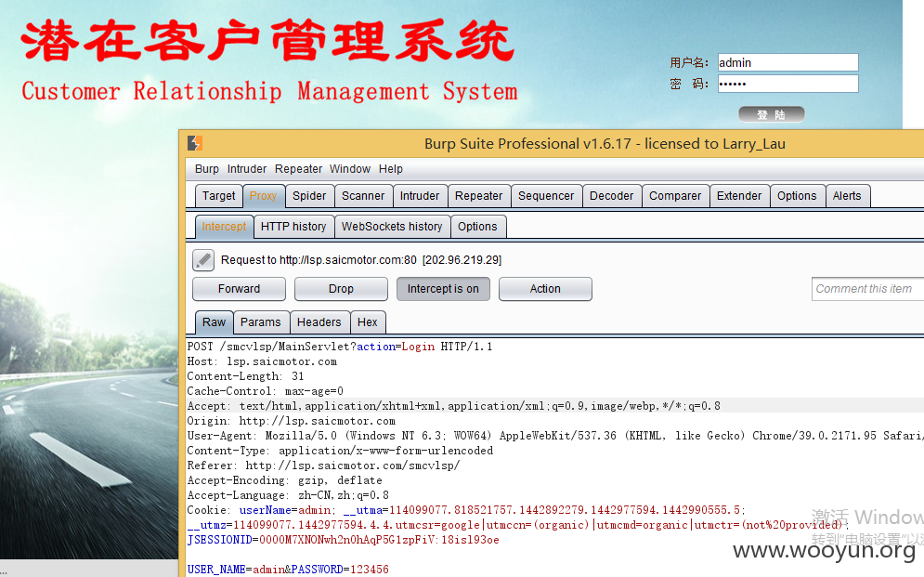Click the 登陆 login button
Image resolution: width=924 pixels, height=577 pixels.
(772, 114)
